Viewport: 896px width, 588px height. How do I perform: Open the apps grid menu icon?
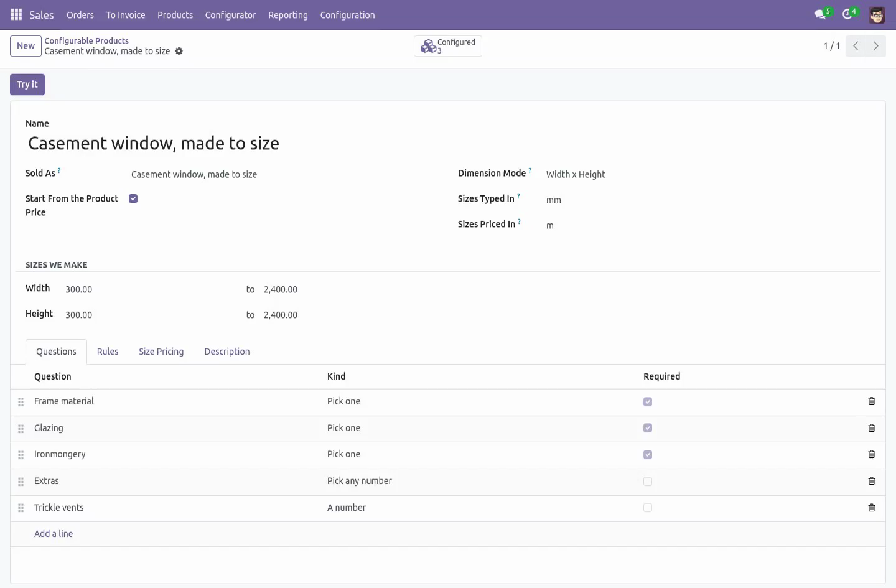(17, 14)
